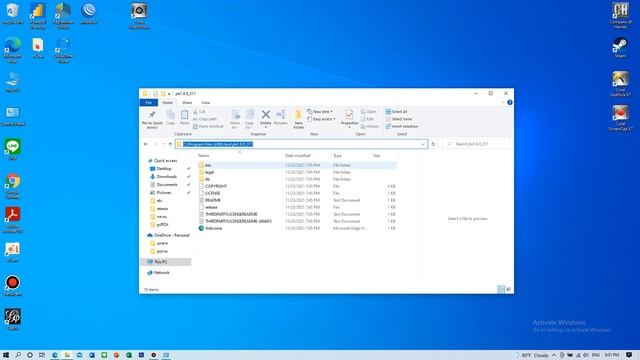Viewport: 640px width, 360px height.
Task: Open the Steam desktop shortcut
Action: (620, 47)
